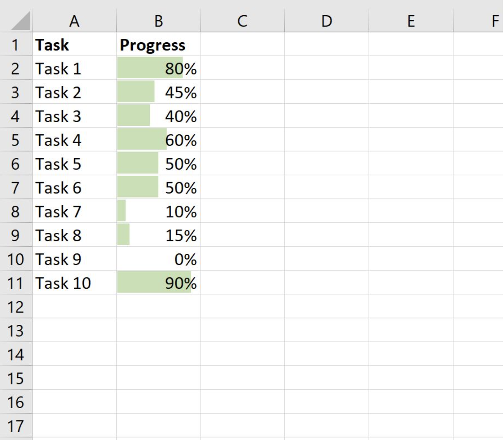Select column E header

pos(411,21)
